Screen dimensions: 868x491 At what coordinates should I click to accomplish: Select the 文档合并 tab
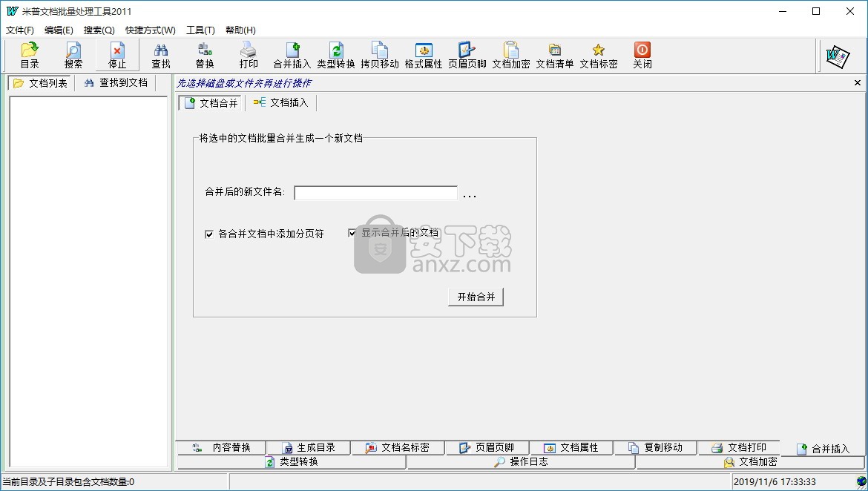point(211,103)
